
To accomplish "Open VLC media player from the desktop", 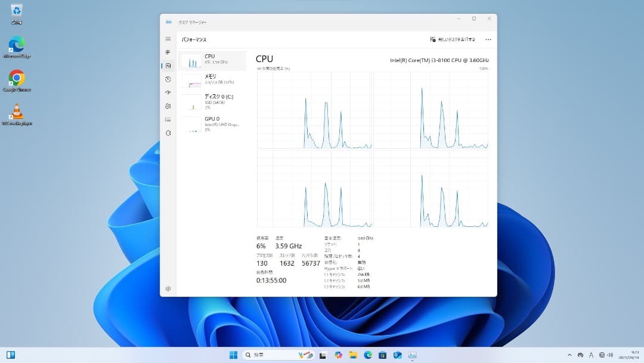I will pos(16,110).
